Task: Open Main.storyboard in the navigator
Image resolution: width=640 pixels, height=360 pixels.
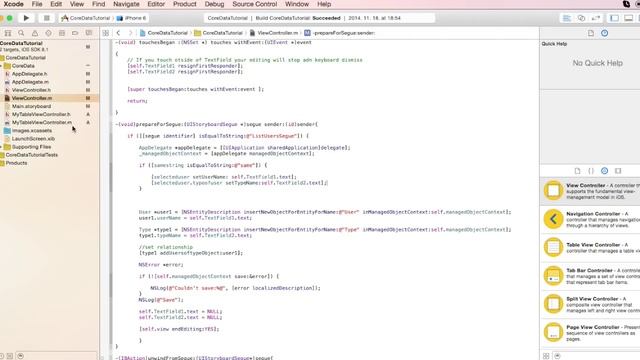Action: pyautogui.click(x=31, y=106)
